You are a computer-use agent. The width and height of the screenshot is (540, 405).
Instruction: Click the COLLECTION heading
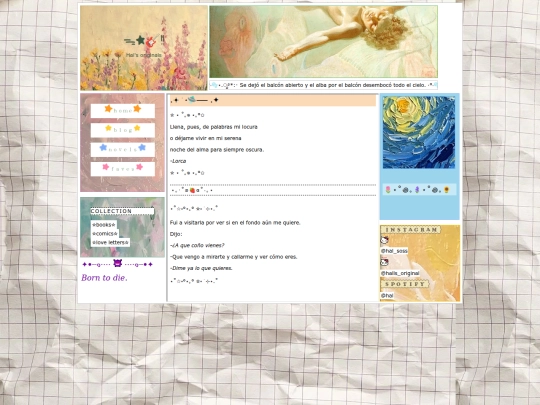111,211
